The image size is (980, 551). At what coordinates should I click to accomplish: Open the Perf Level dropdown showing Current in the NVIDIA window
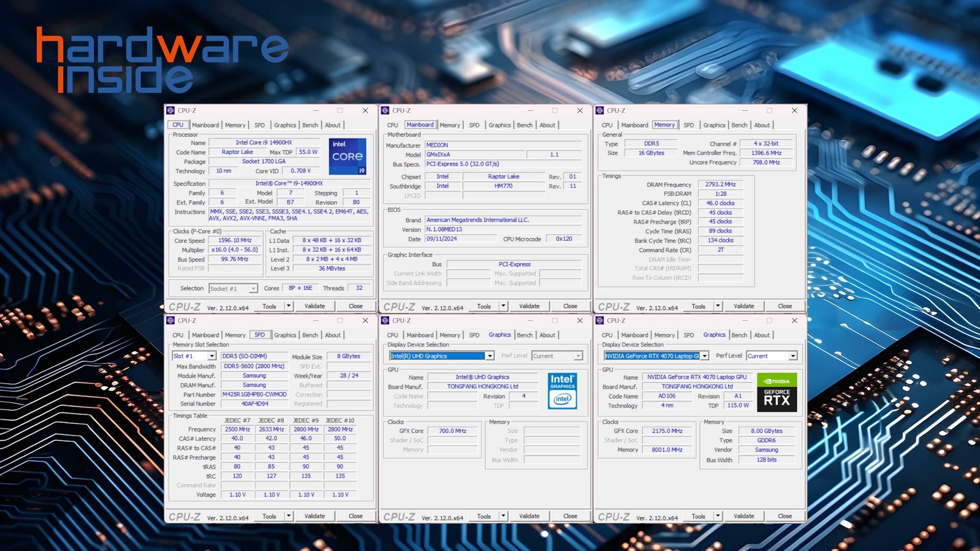(x=793, y=356)
